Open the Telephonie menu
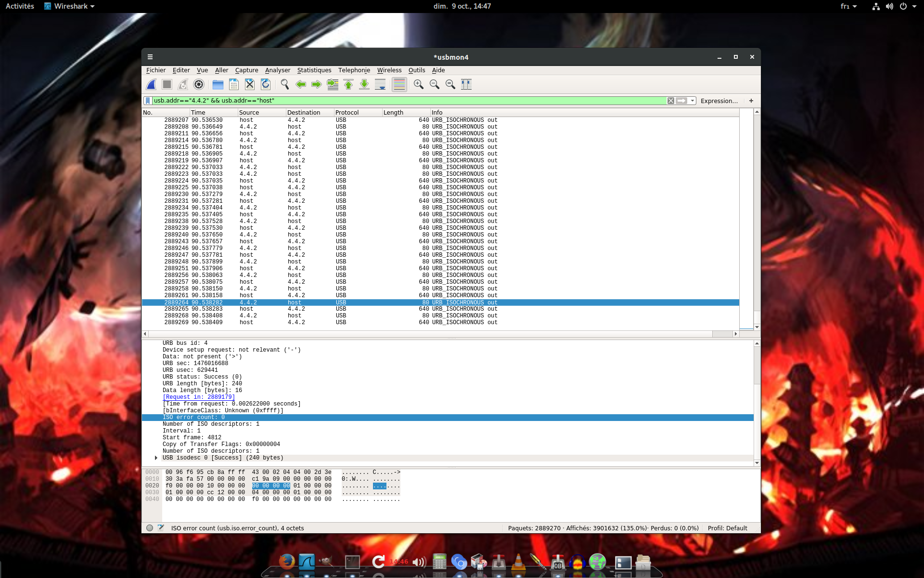Viewport: 924px width, 578px height. (354, 70)
